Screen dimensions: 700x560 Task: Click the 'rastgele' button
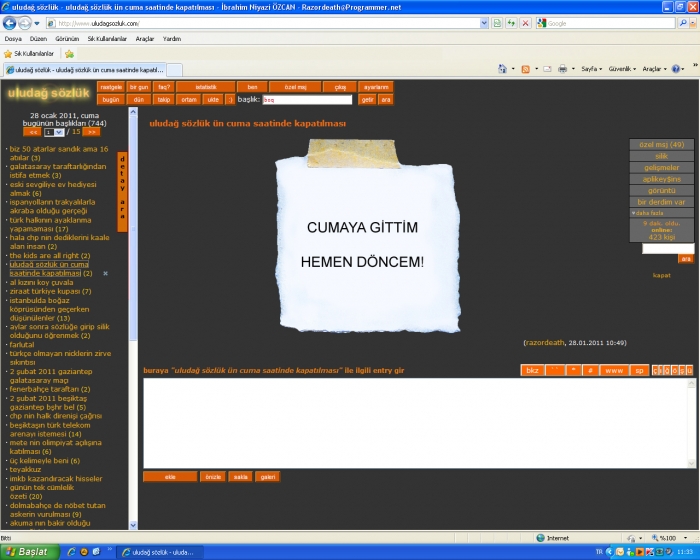[111, 87]
